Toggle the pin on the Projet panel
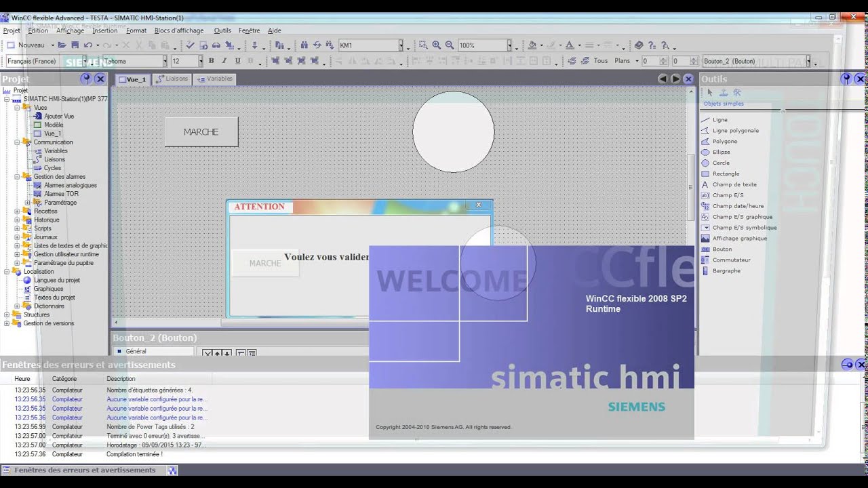This screenshot has width=868, height=488. pos(86,79)
